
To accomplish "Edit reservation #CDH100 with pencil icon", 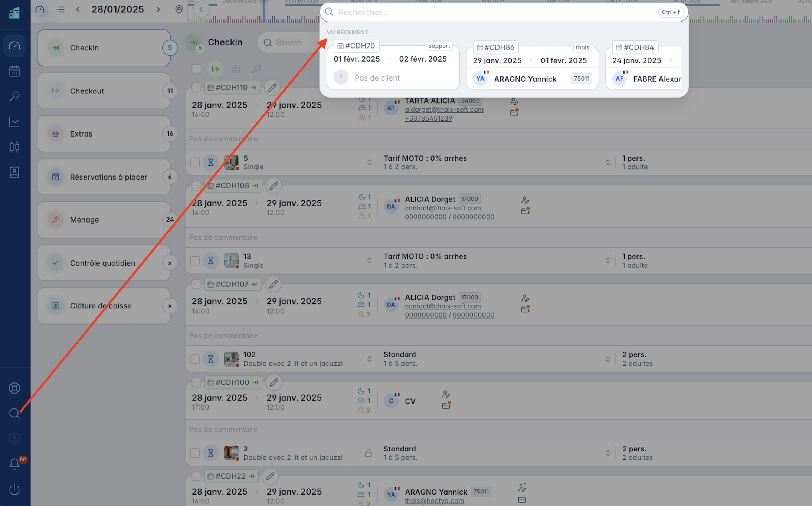I will [x=274, y=382].
